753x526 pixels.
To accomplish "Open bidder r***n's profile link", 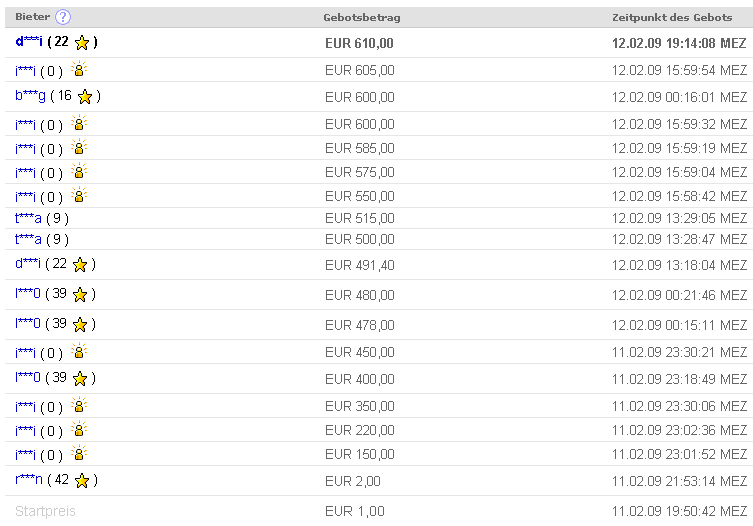I will tap(29, 480).
